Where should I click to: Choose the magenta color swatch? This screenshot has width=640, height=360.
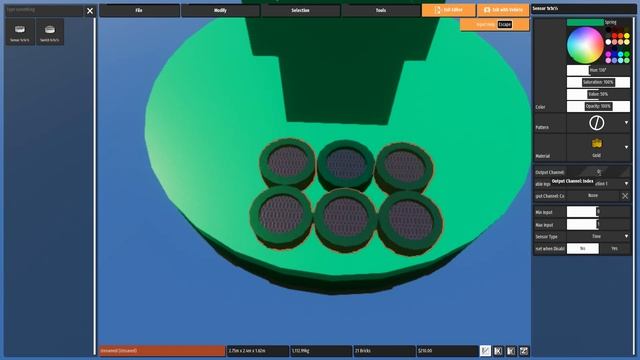pos(608,54)
